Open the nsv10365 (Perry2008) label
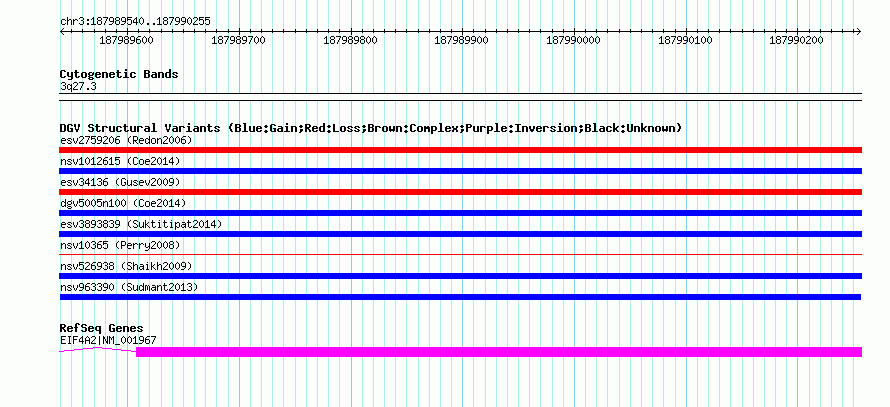The width and height of the screenshot is (890, 407). pyautogui.click(x=120, y=245)
